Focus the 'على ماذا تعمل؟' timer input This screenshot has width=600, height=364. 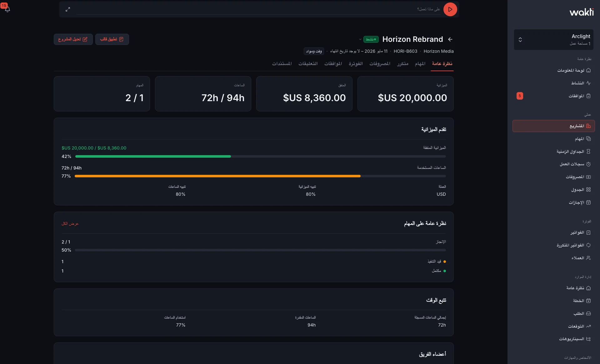tap(258, 9)
